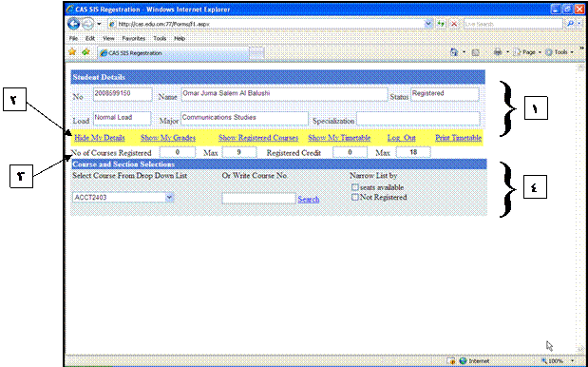Click the page icon in address bar

click(112, 24)
